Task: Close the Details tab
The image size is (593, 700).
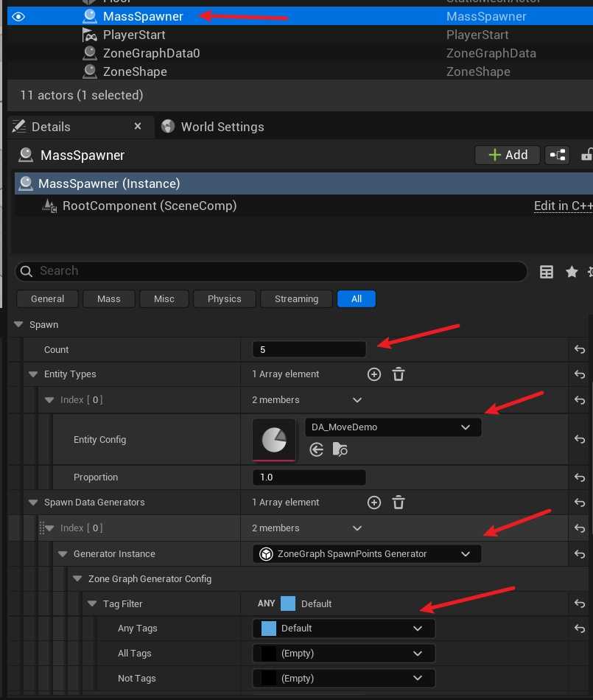Action: click(x=138, y=127)
